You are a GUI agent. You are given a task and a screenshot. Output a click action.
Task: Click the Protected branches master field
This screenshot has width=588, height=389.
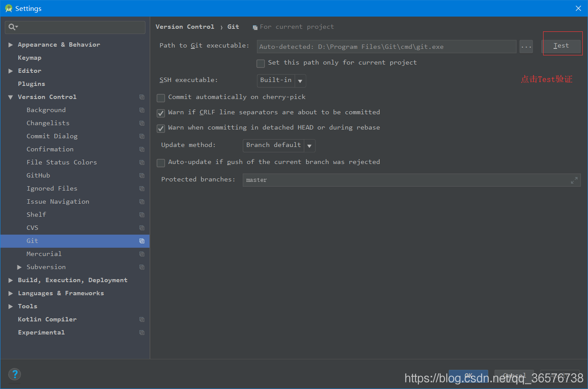point(411,180)
